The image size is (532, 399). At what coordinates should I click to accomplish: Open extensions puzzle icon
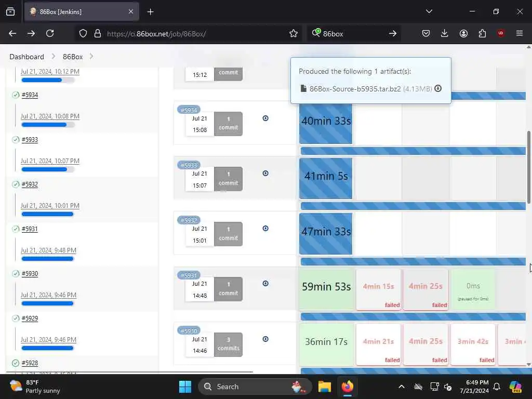tap(482, 33)
